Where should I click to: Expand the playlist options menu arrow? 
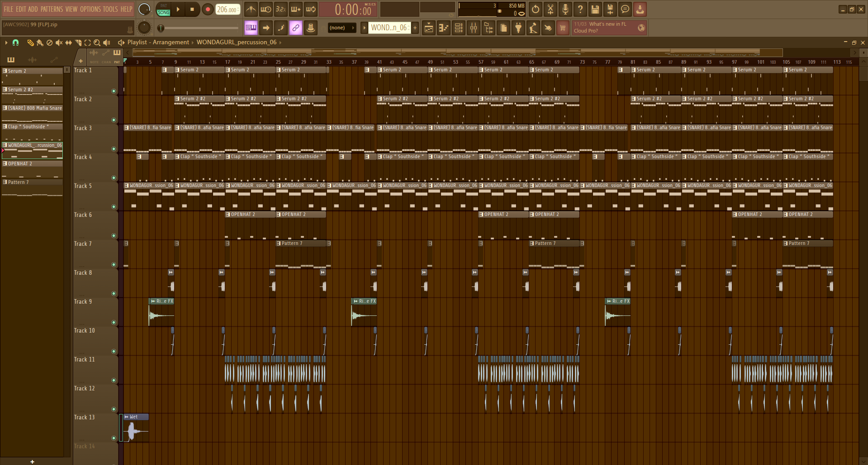pyautogui.click(x=6, y=42)
